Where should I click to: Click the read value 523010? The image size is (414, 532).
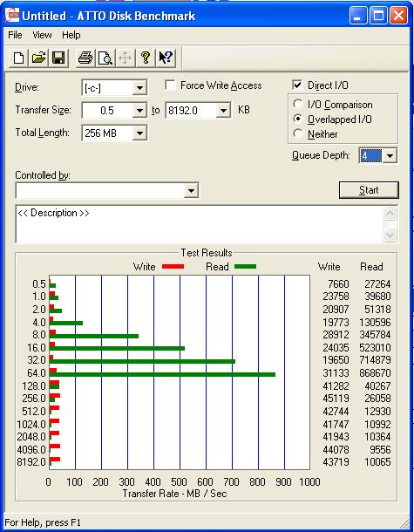pos(375,348)
